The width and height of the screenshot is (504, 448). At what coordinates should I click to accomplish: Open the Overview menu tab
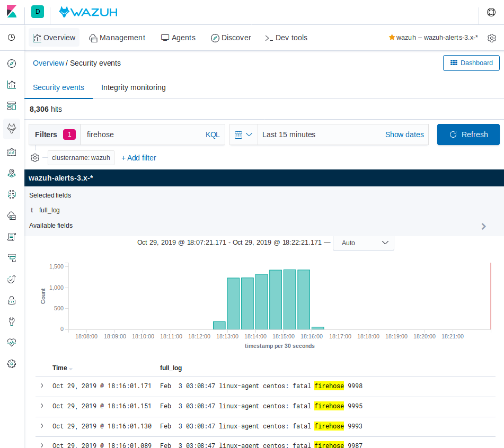point(54,38)
